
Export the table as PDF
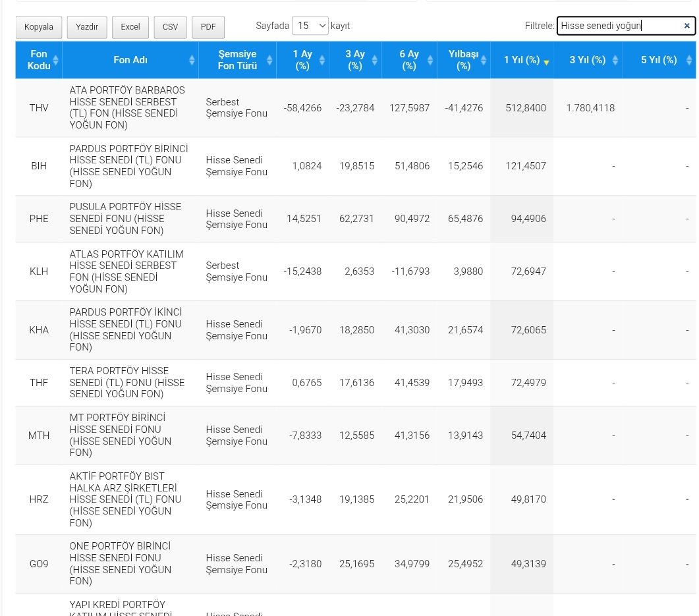pos(208,27)
